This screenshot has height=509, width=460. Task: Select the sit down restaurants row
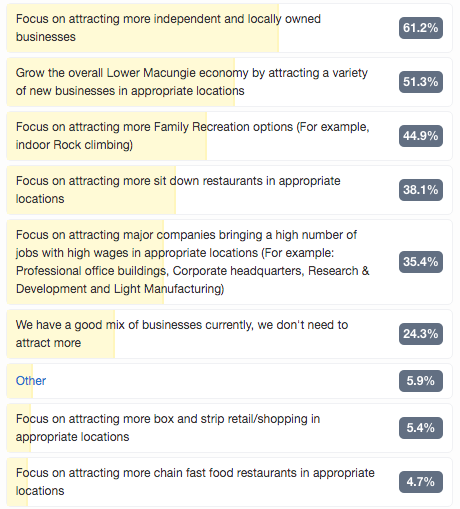click(229, 190)
